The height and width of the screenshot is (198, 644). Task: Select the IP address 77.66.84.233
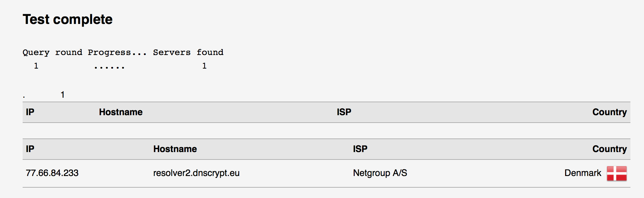(52, 173)
